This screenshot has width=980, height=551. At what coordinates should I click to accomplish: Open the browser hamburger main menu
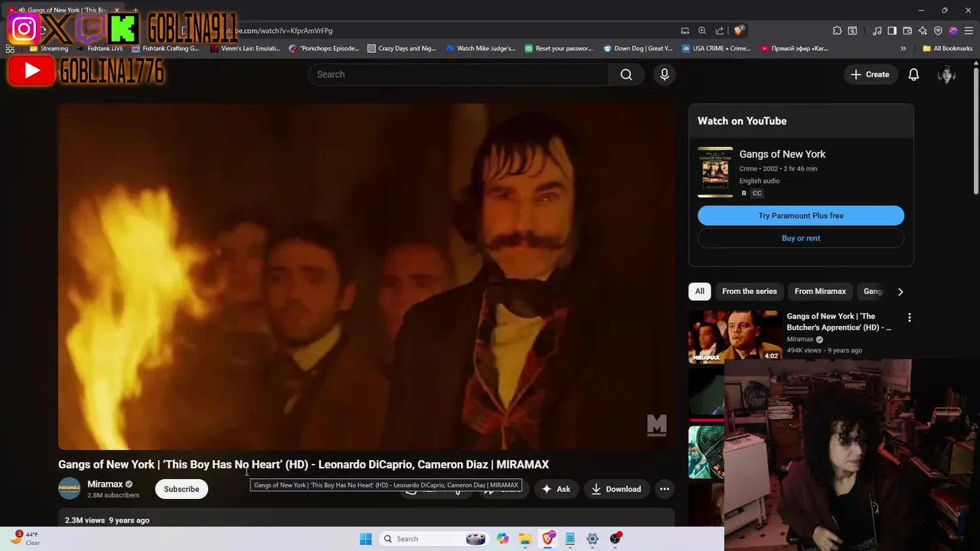click(x=969, y=31)
